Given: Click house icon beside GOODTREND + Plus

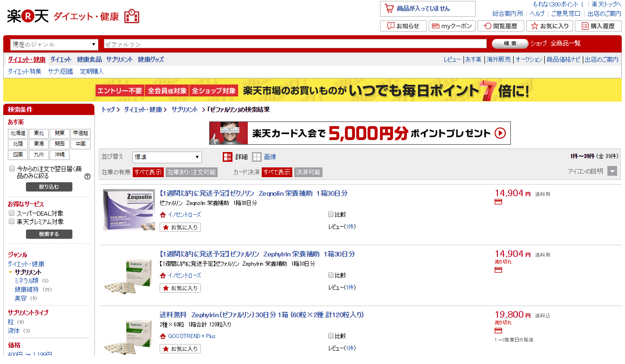Looking at the screenshot, I should point(163,336).
